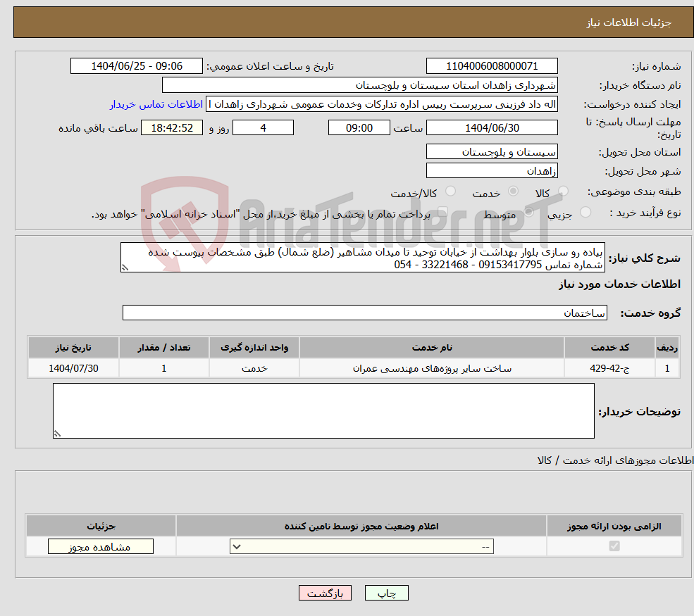This screenshot has width=694, height=616.
Task: Select the کالا classification radio button
Action: tap(562, 191)
